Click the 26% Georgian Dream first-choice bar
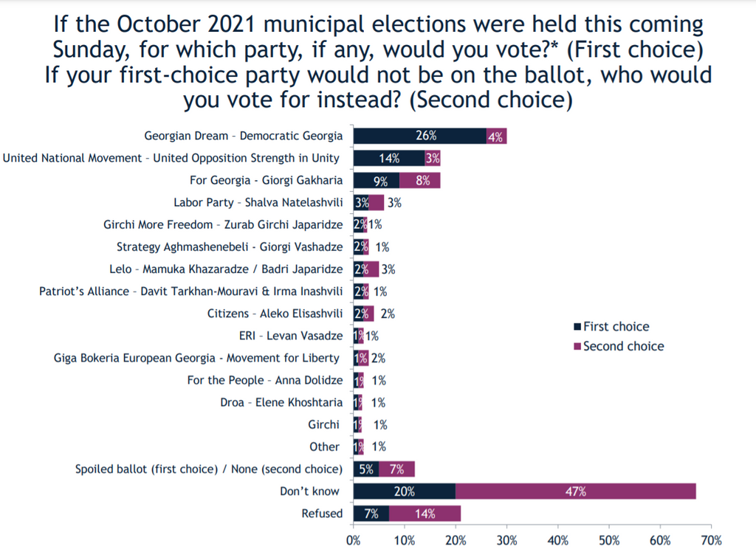Viewport: 756px width, 549px height. (419, 136)
